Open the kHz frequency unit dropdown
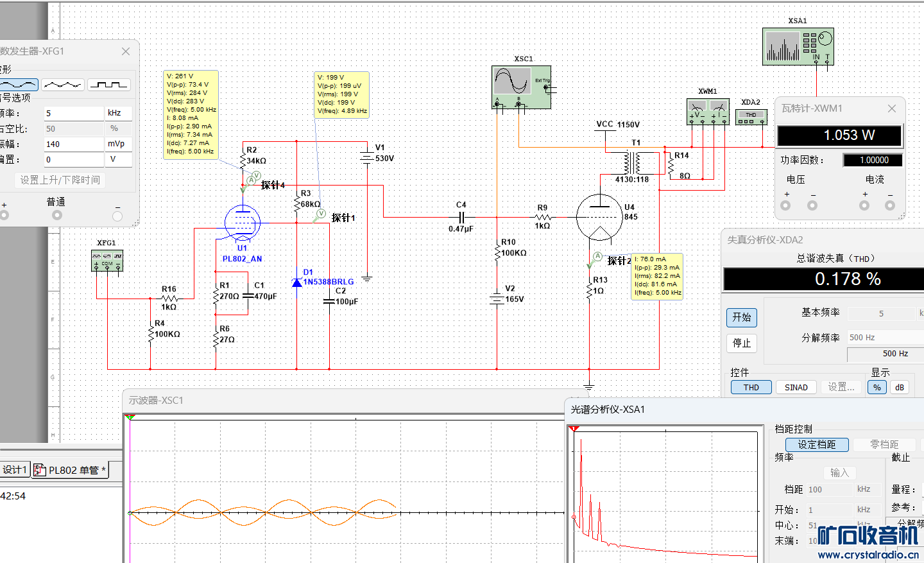Image resolution: width=924 pixels, height=563 pixels. click(119, 113)
